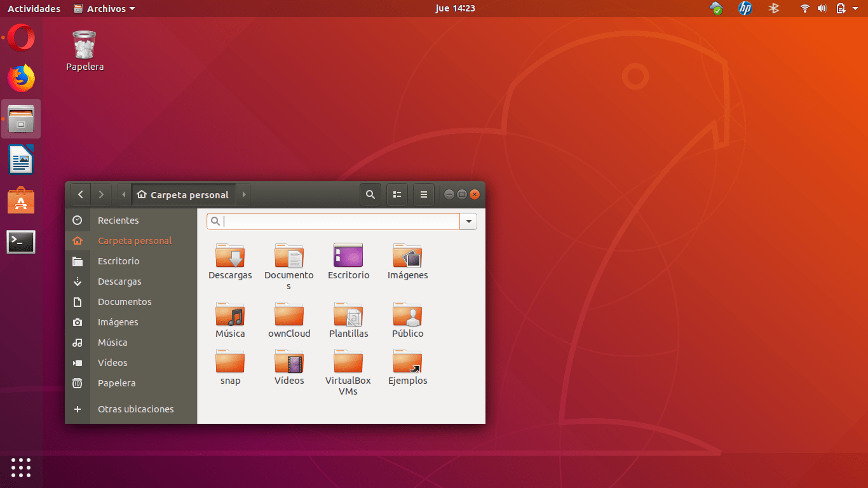Open the Recientes sidebar section
Screen dimensions: 868x488
coord(118,220)
